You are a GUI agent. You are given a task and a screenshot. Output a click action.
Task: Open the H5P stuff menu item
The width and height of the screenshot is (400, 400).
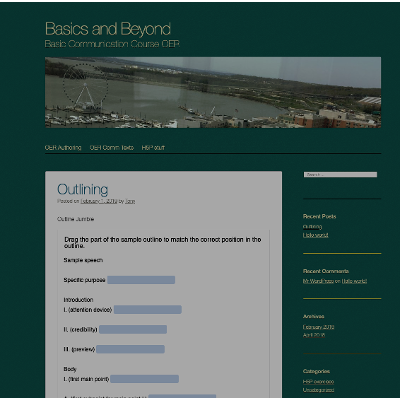tap(153, 148)
